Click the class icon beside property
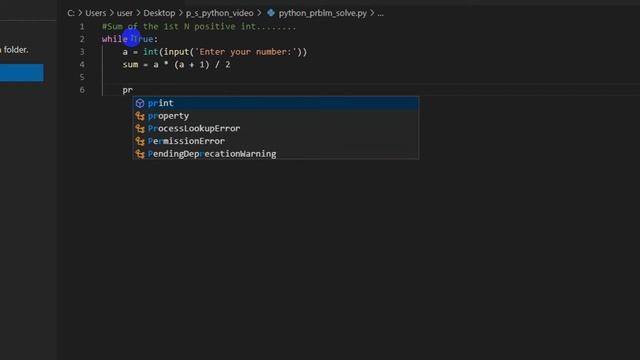Viewport: 640px width, 360px height. tap(140, 116)
